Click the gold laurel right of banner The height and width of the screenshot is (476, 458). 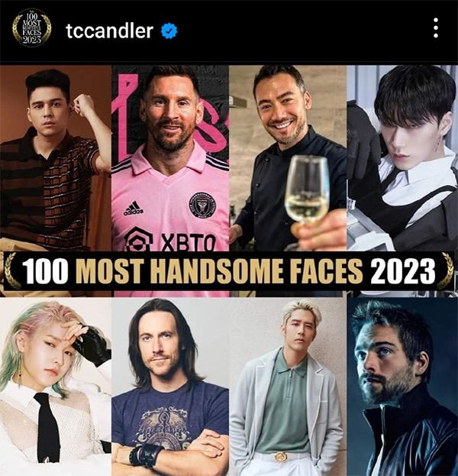pyautogui.click(x=446, y=270)
